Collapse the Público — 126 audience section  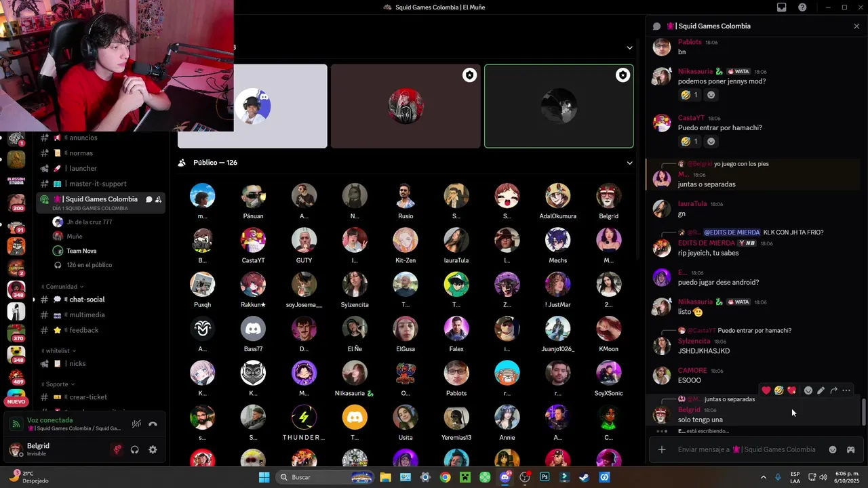point(629,163)
